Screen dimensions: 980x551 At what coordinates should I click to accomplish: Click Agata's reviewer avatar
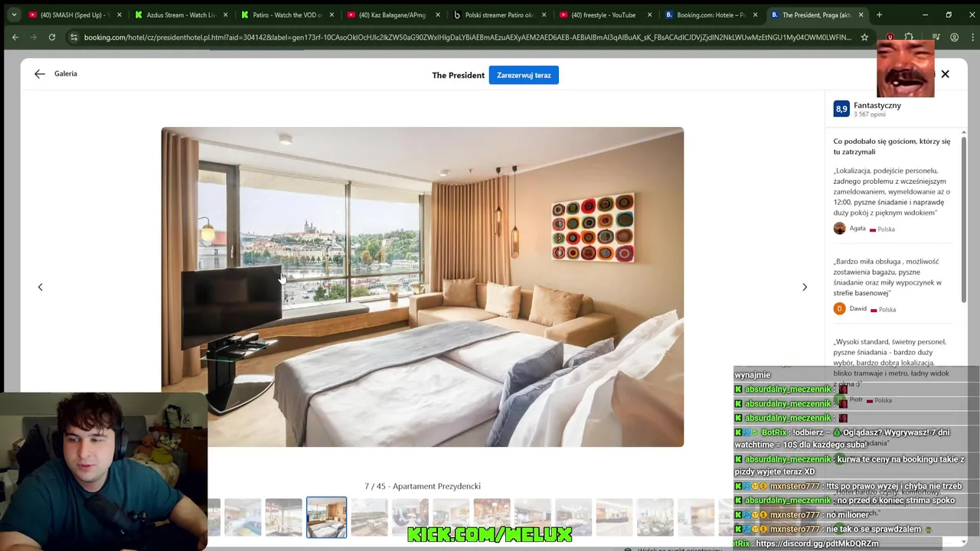(840, 228)
